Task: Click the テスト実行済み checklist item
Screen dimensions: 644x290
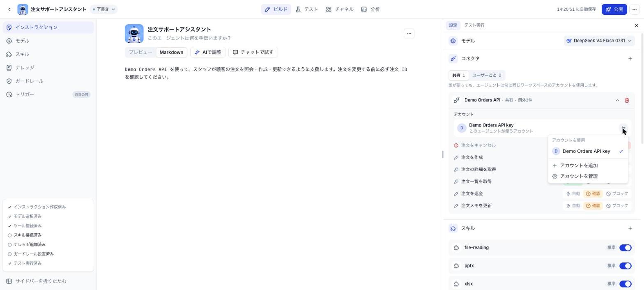Action: coord(25,264)
